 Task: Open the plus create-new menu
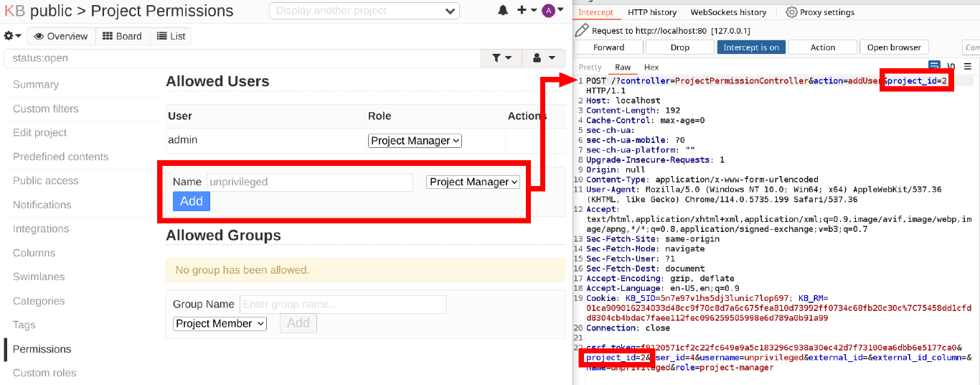click(527, 10)
